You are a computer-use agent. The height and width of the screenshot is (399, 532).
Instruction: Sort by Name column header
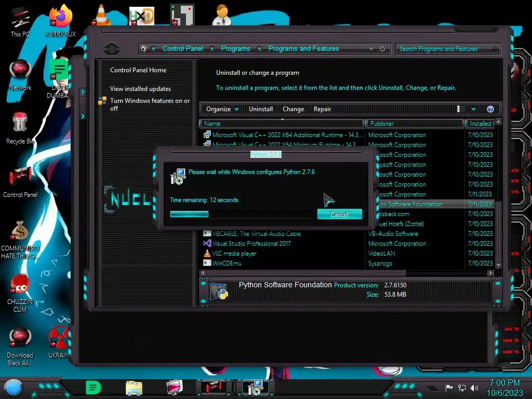pyautogui.click(x=282, y=124)
